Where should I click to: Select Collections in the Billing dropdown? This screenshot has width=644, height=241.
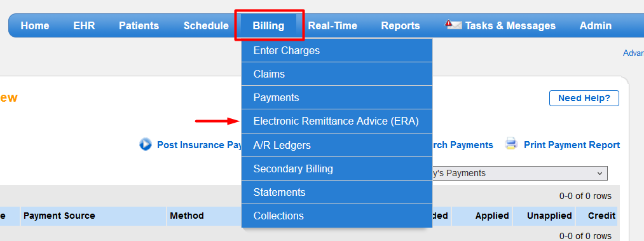(337, 216)
